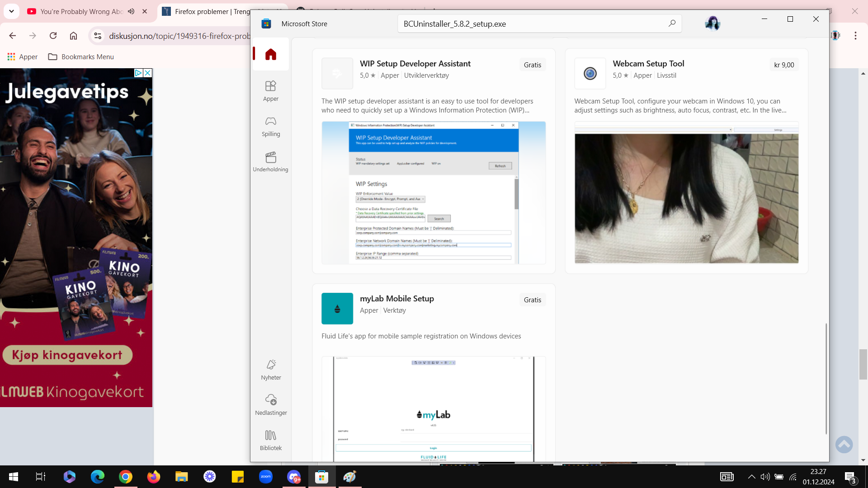Go to the Spilling gaming section
Viewport: 868px width, 488px height.
tap(271, 126)
